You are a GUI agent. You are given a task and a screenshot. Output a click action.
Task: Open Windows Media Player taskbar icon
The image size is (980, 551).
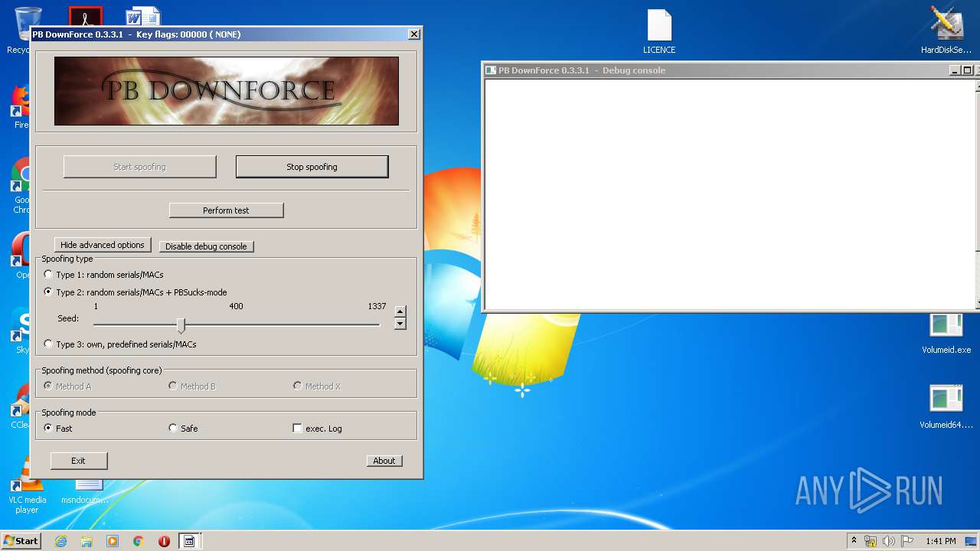pyautogui.click(x=113, y=541)
